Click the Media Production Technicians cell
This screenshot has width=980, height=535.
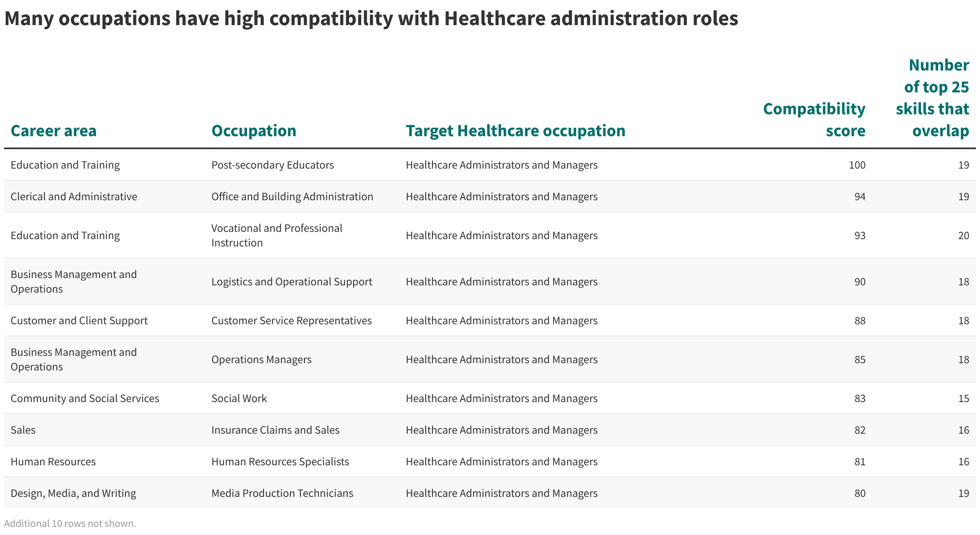282,493
